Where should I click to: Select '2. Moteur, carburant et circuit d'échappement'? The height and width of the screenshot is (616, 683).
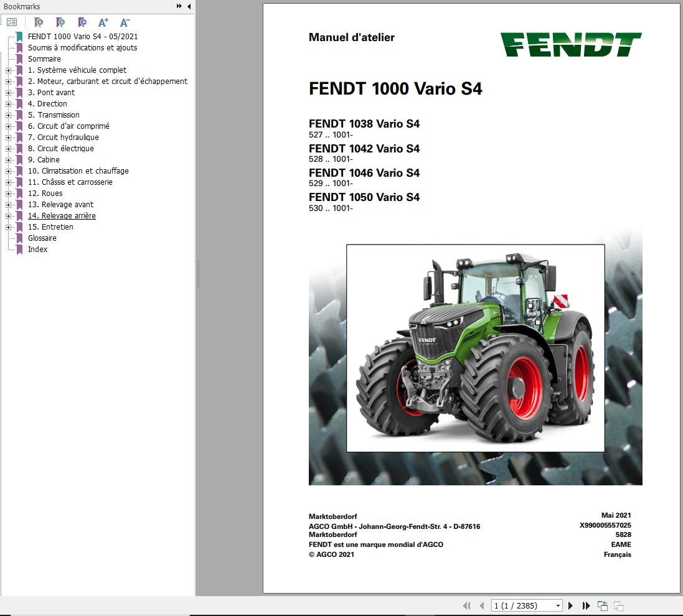click(108, 81)
